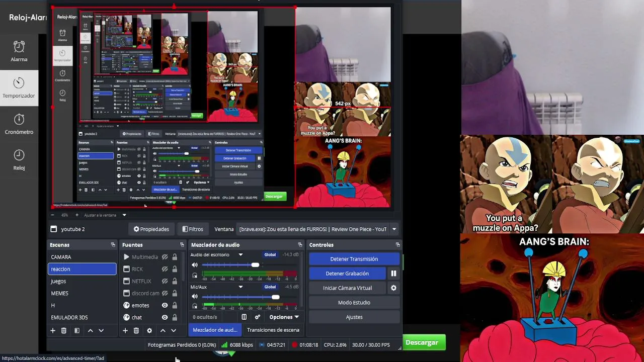Open Cronómetro in the Reloj-Alarma sidebar
644x362 pixels.
(x=19, y=124)
